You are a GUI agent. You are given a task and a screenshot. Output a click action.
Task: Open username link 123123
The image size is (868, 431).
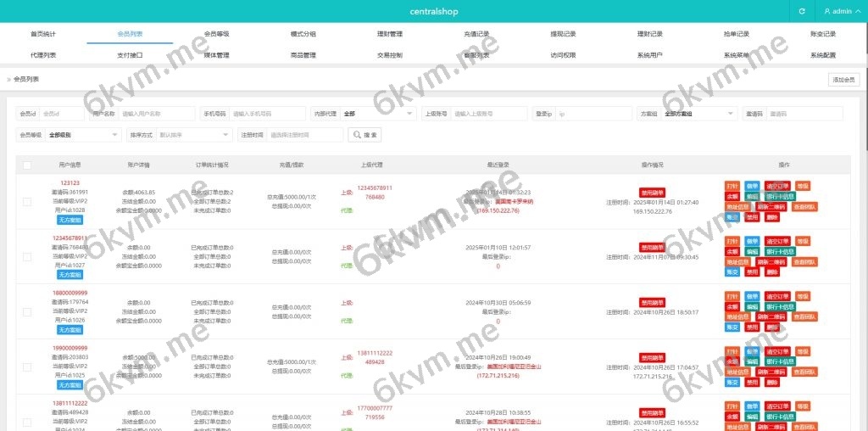[70, 182]
